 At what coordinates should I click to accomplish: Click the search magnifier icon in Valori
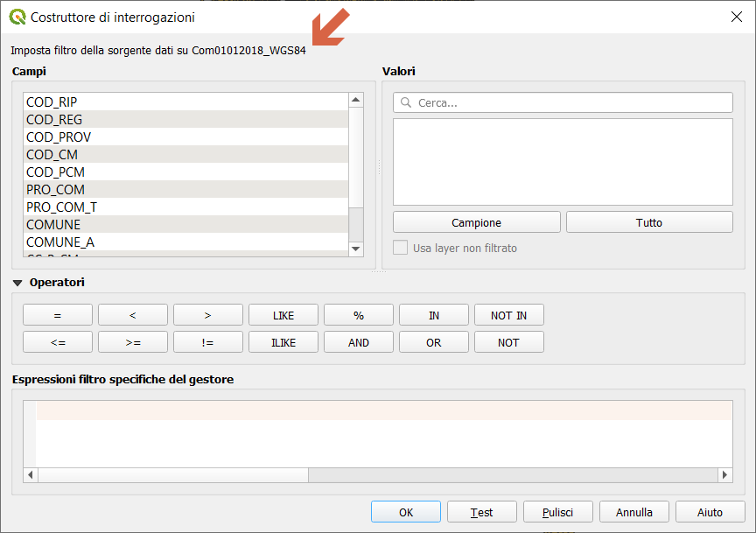click(x=406, y=102)
